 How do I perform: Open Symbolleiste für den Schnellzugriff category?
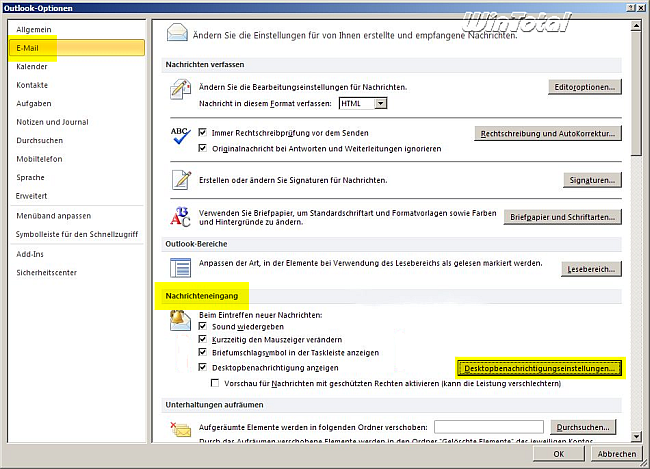coord(77,234)
